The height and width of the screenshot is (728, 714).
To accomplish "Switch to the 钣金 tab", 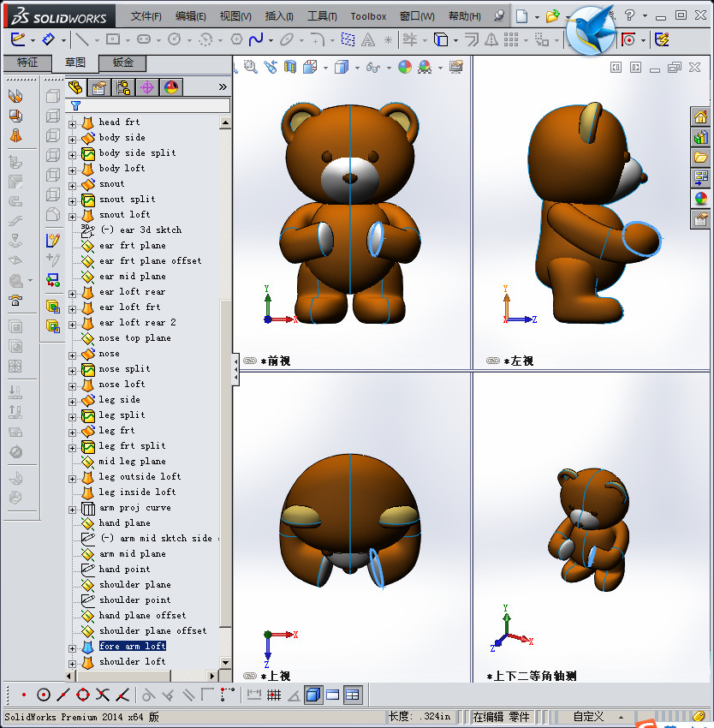I will (x=122, y=63).
